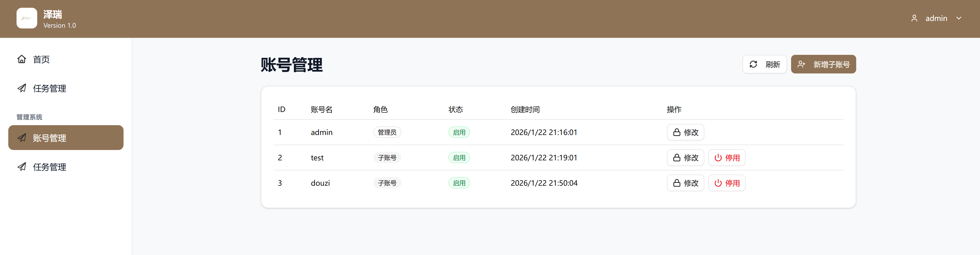Click the lock icon in admin's row

(x=676, y=132)
